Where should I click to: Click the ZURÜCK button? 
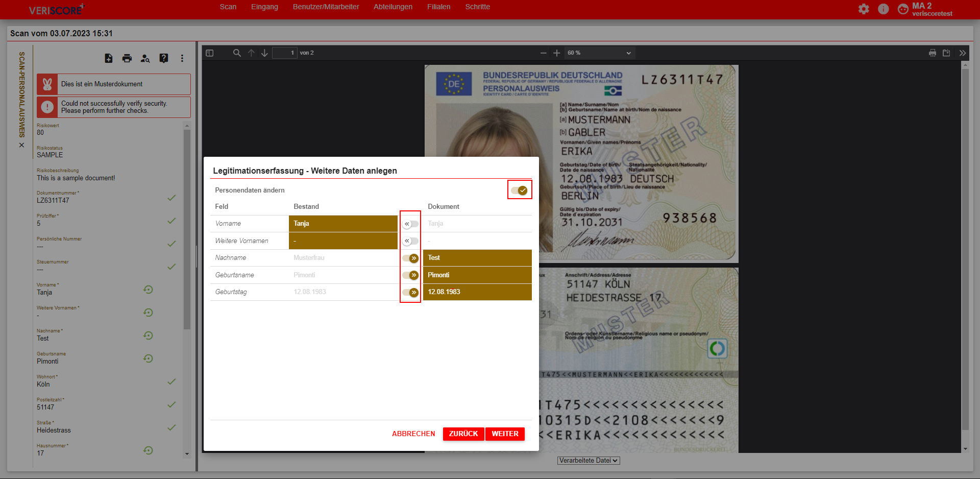pos(463,434)
